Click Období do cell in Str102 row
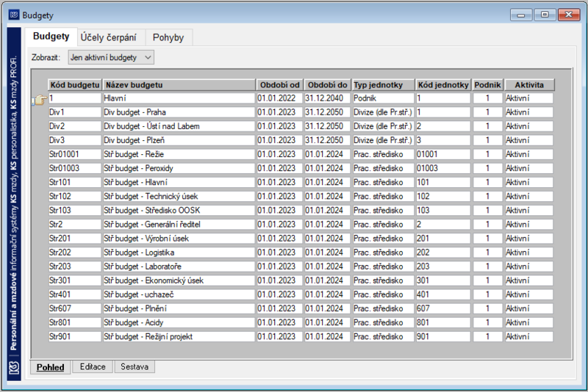 click(x=327, y=197)
